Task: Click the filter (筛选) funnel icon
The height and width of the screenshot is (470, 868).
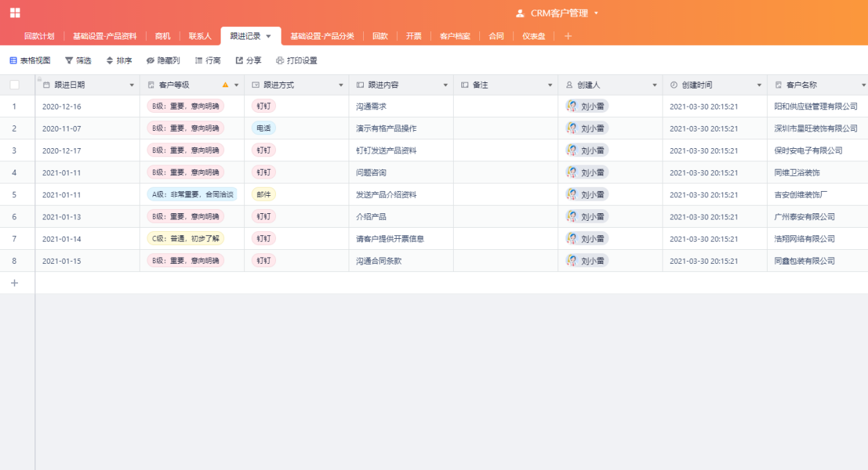Action: coord(69,61)
